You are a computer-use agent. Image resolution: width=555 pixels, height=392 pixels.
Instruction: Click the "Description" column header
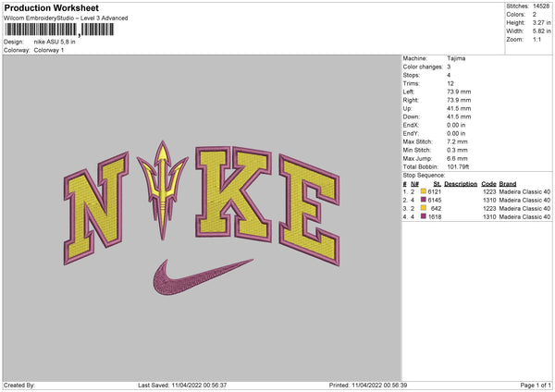(x=461, y=184)
